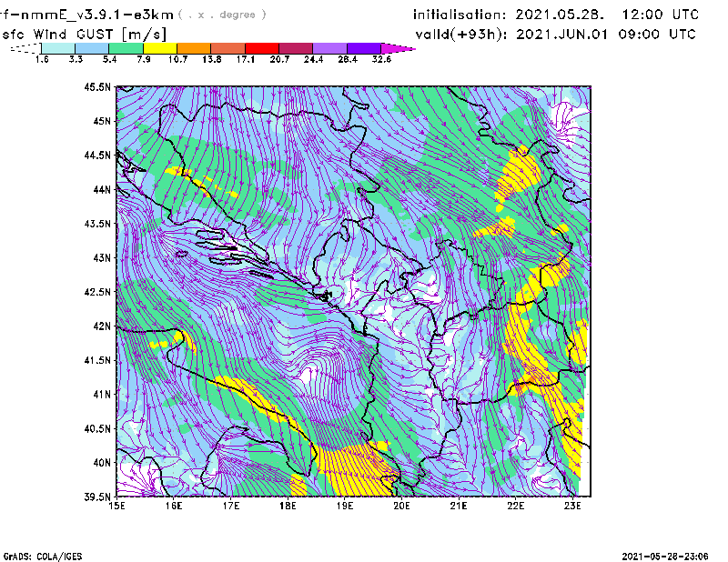Click the 20.7 legend value label
Screen dimensions: 728x562
[x=279, y=59]
